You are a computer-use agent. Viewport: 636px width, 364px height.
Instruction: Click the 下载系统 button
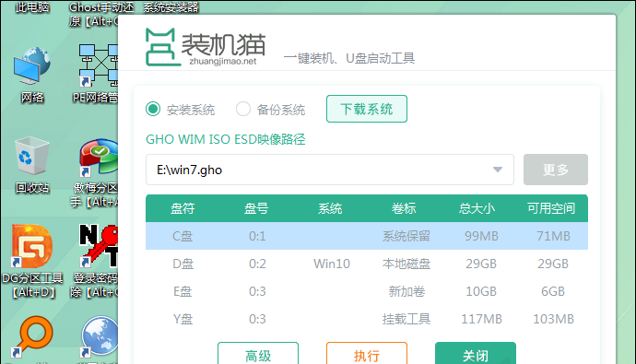(367, 109)
